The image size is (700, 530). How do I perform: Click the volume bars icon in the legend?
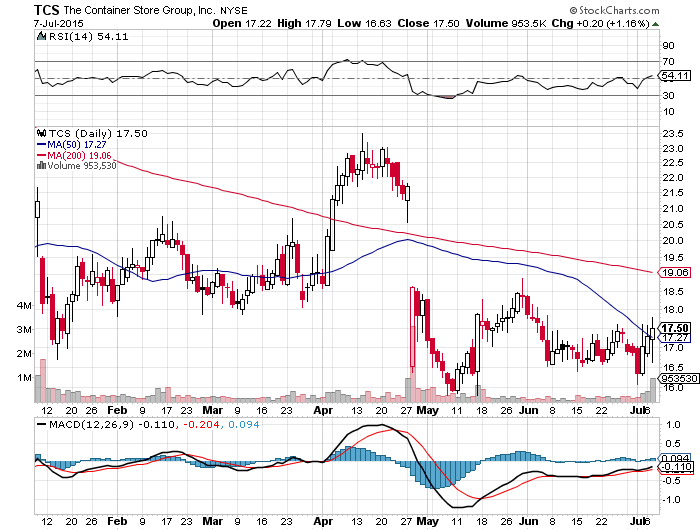pyautogui.click(x=41, y=166)
